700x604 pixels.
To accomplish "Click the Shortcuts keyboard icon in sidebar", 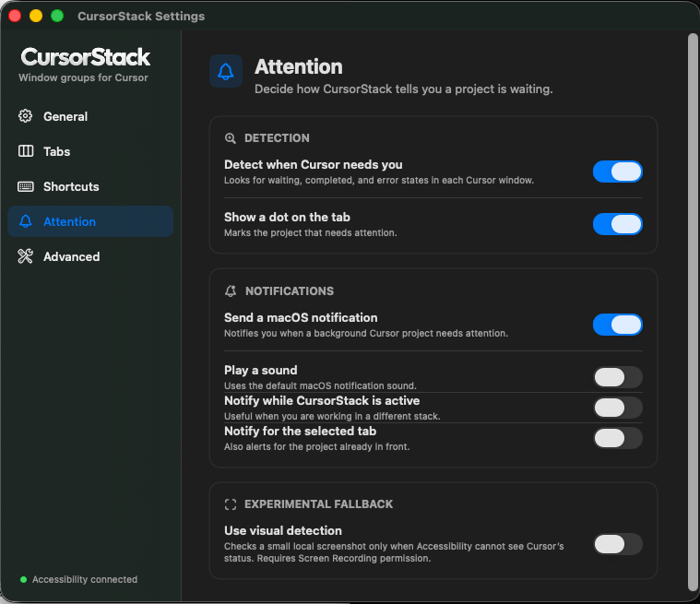I will (x=26, y=186).
